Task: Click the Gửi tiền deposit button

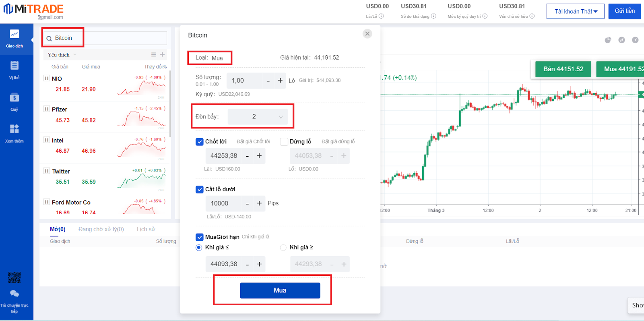Action: 625,11
